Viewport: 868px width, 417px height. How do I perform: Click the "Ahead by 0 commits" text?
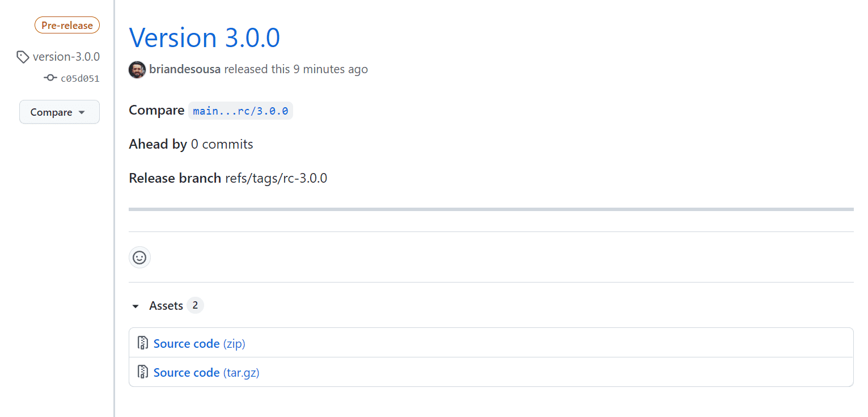[191, 144]
